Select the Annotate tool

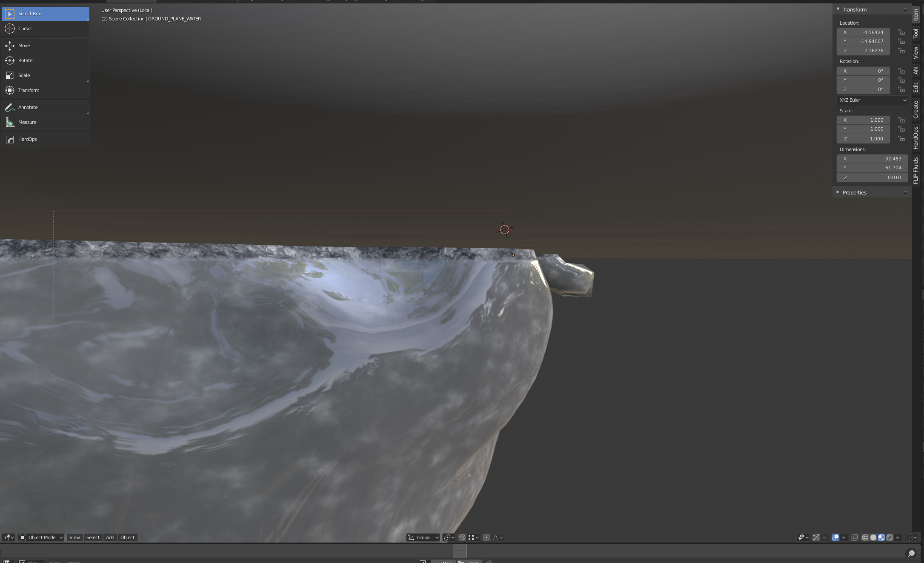click(x=28, y=107)
